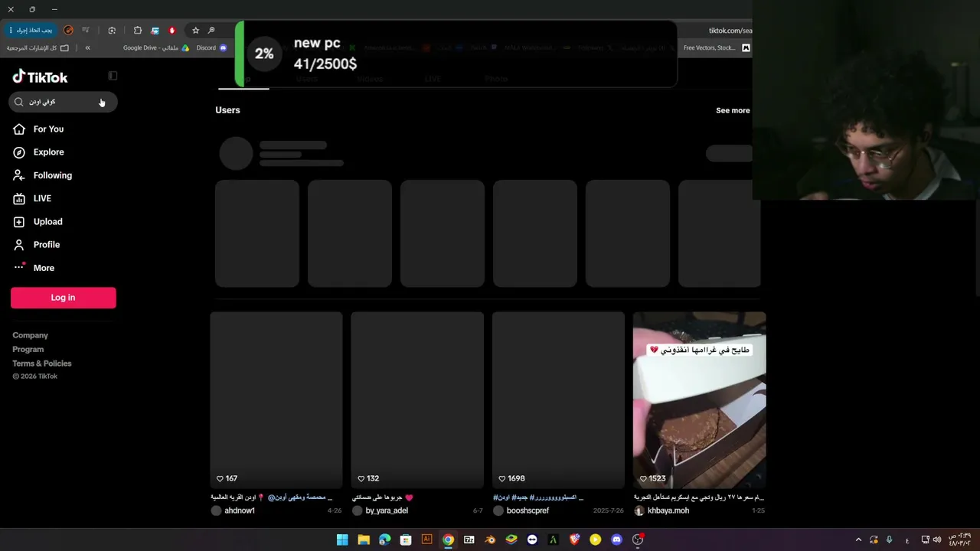Click the TikTok logo

click(x=40, y=77)
